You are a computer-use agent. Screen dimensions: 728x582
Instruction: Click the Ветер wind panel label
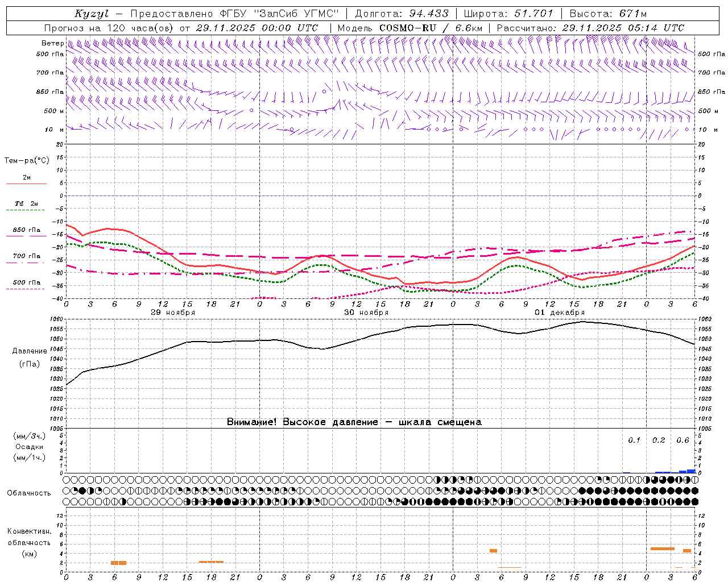tap(53, 43)
